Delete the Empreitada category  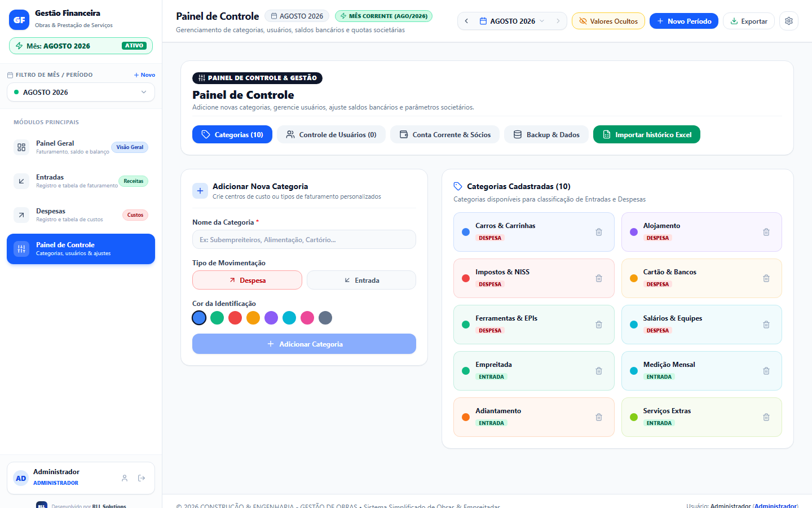[x=599, y=371]
